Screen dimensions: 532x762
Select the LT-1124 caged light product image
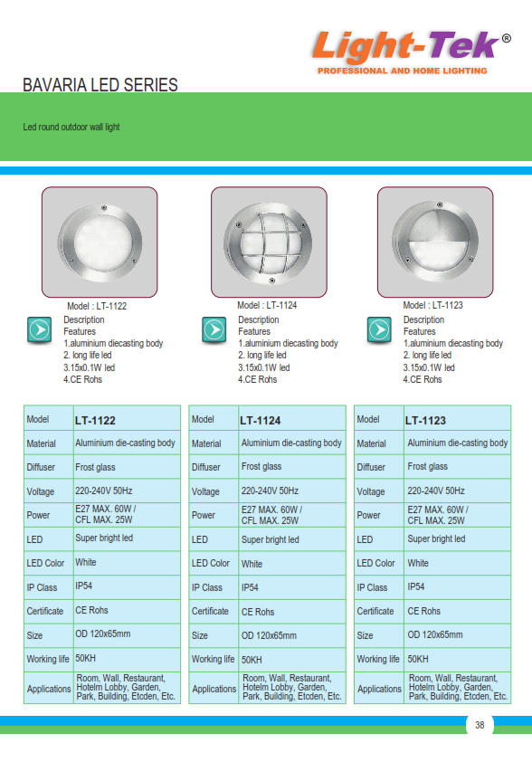click(x=269, y=242)
